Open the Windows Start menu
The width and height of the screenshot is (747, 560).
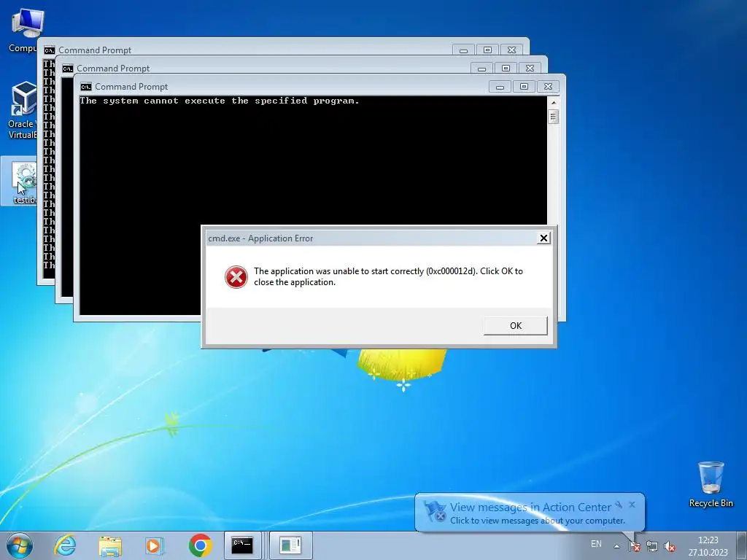20,545
